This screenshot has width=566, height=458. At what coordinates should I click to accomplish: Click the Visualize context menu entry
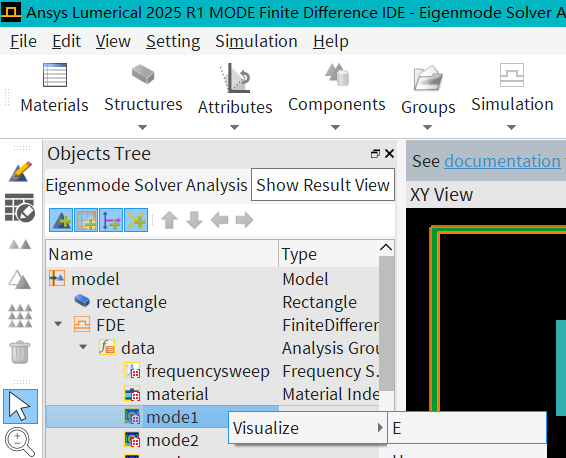coord(308,428)
